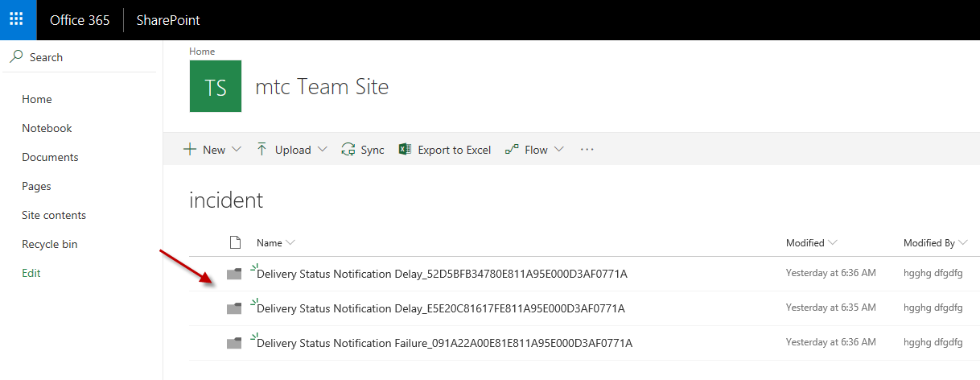Open the Office 365 app launcher waffle
This screenshot has width=980, height=380.
point(18,19)
